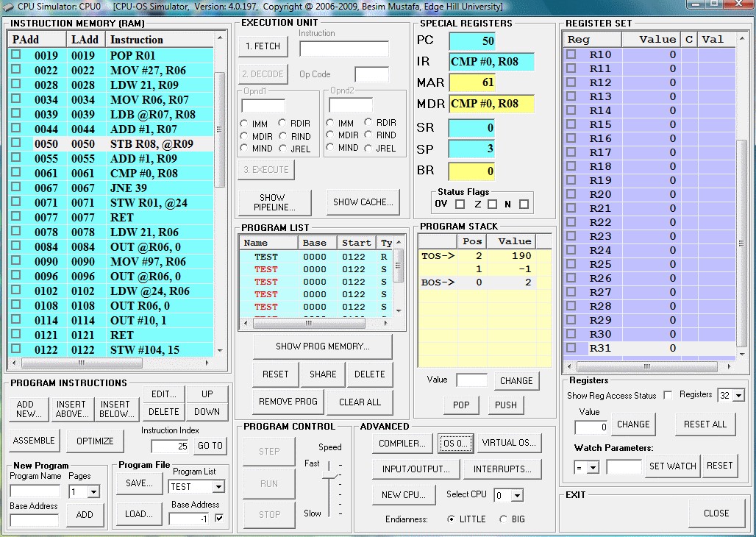Click ADD NEW instruction button
The image size is (756, 537).
(x=29, y=409)
